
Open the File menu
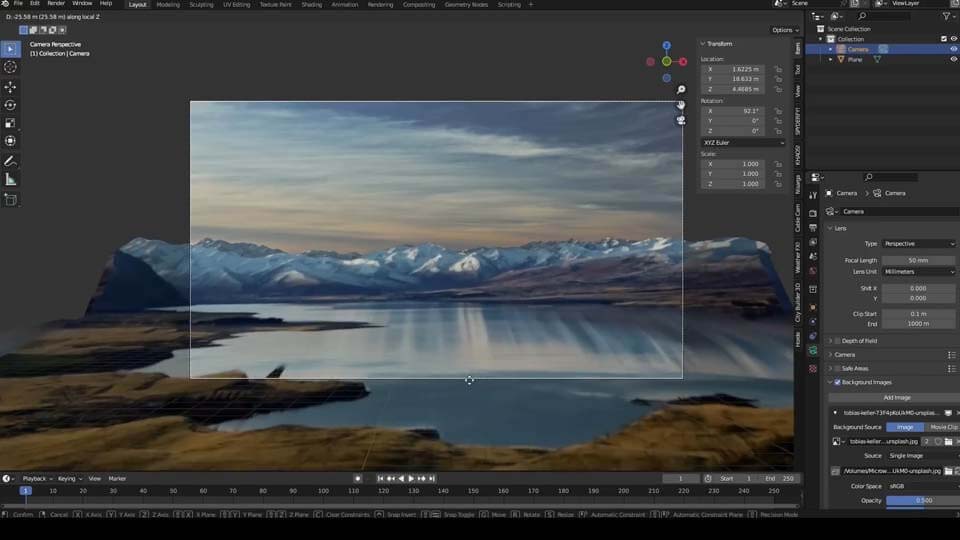[18, 4]
